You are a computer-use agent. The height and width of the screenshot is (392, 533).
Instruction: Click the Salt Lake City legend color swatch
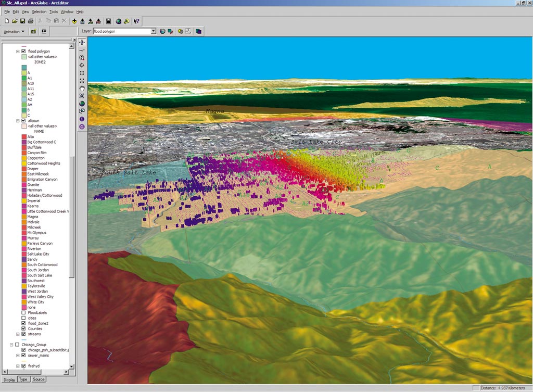[x=24, y=254]
